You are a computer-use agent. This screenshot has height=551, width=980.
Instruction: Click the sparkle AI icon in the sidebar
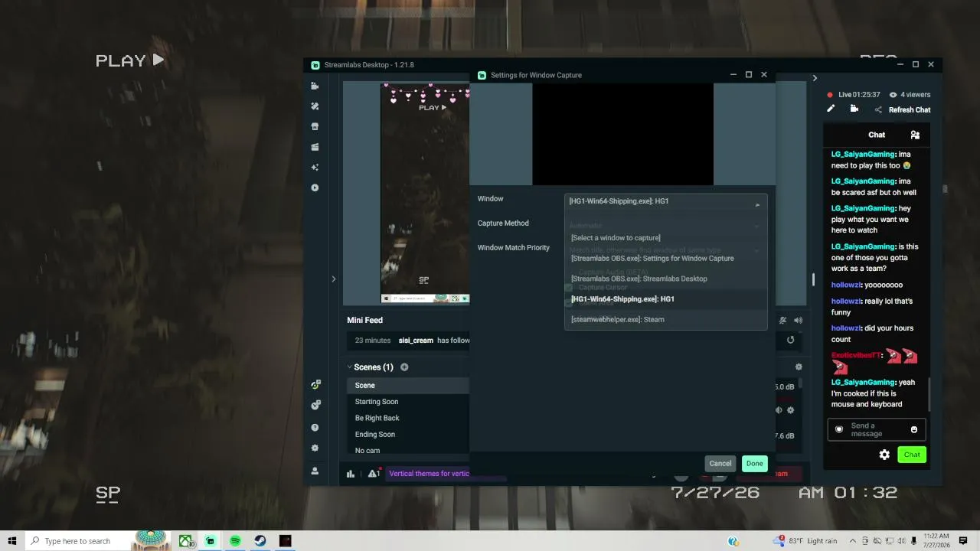pyautogui.click(x=315, y=168)
